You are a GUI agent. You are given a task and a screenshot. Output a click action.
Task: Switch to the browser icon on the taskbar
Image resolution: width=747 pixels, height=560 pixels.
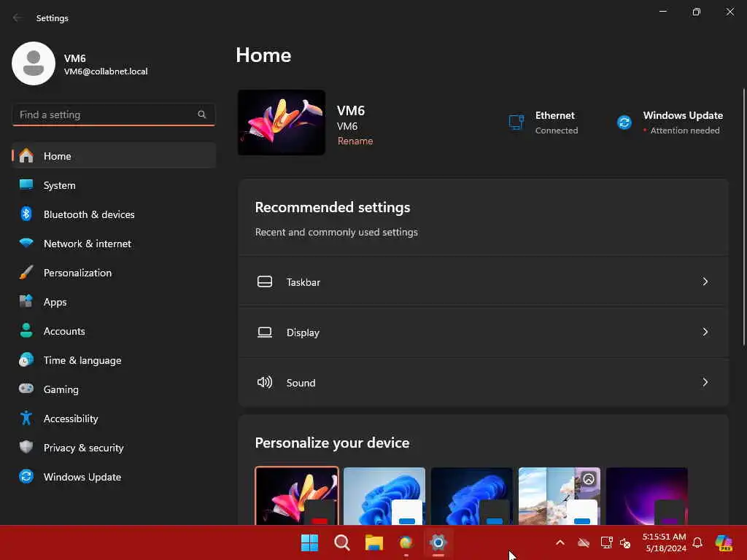pyautogui.click(x=406, y=542)
